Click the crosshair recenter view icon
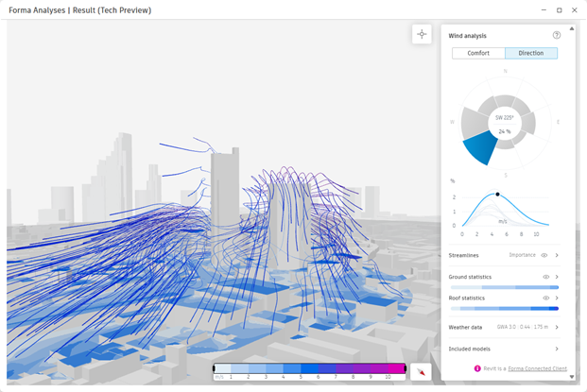The width and height of the screenshot is (587, 392). [422, 34]
